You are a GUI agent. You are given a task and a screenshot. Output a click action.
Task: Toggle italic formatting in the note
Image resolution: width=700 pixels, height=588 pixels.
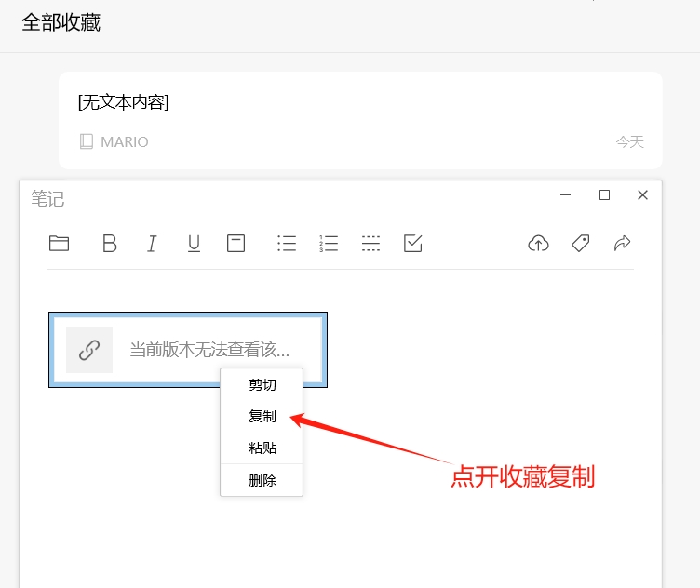coord(152,244)
